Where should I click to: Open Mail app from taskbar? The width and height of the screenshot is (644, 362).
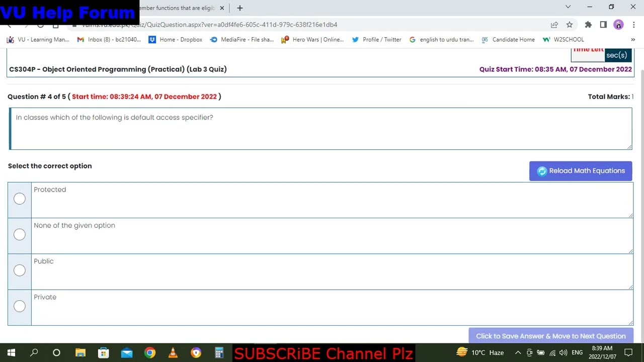127,353
